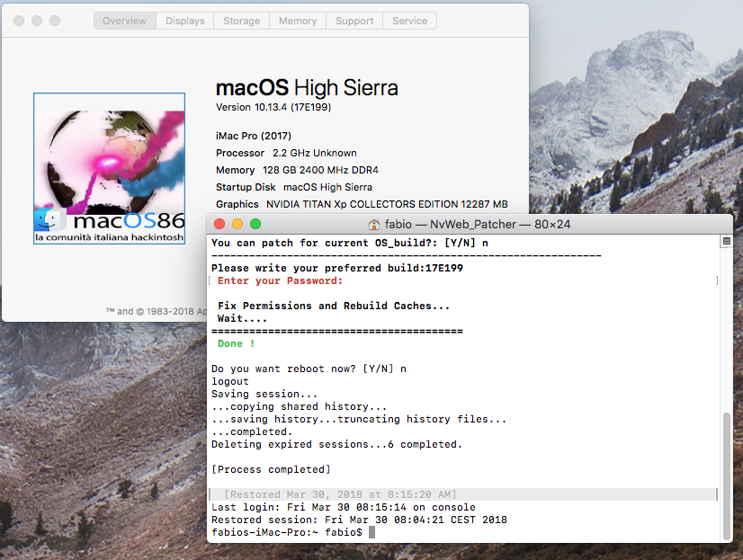This screenshot has width=743, height=560.
Task: Click the Terminal window vertical scrollbar
Action: pyautogui.click(x=727, y=476)
